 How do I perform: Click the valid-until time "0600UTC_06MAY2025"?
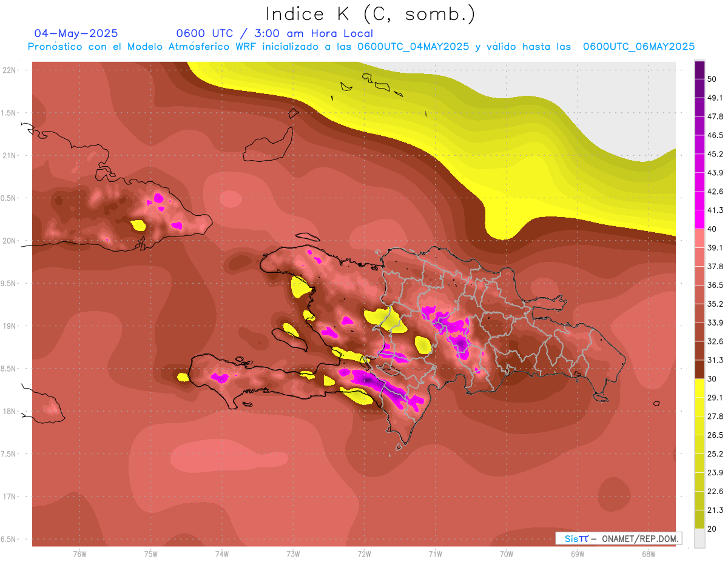(639, 47)
